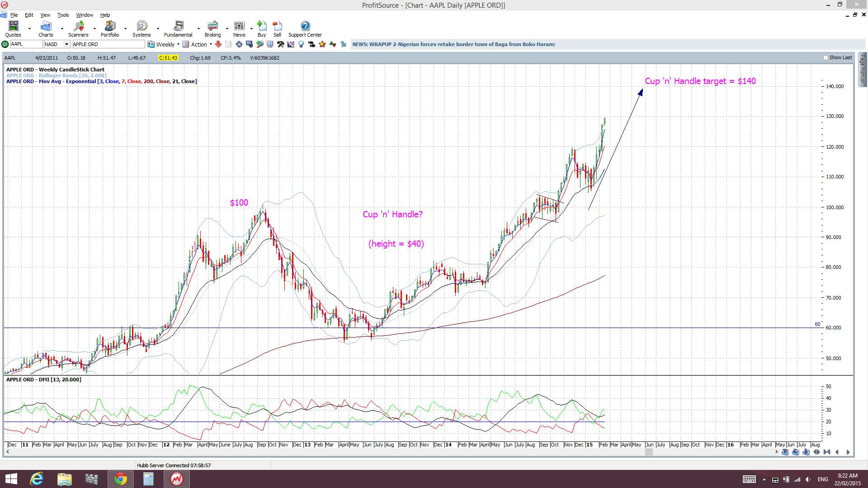
Task: Expand the Fundamental dropdown arrow
Action: point(198,28)
